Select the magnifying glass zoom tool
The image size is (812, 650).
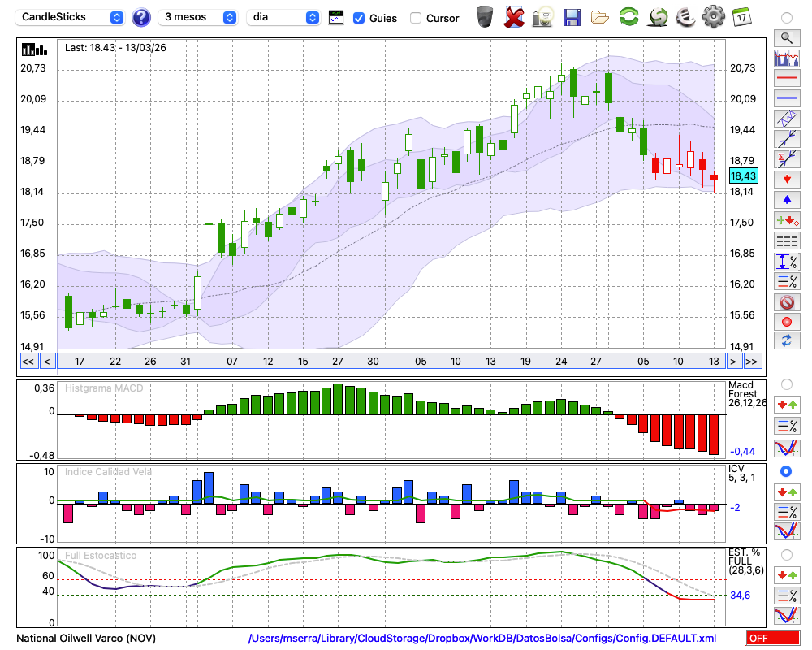coord(787,38)
